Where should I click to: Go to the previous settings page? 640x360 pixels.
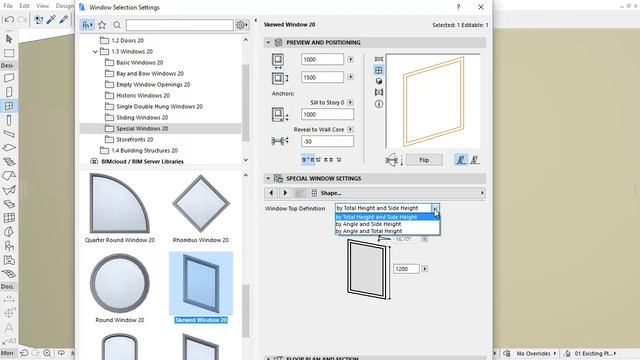[271, 193]
